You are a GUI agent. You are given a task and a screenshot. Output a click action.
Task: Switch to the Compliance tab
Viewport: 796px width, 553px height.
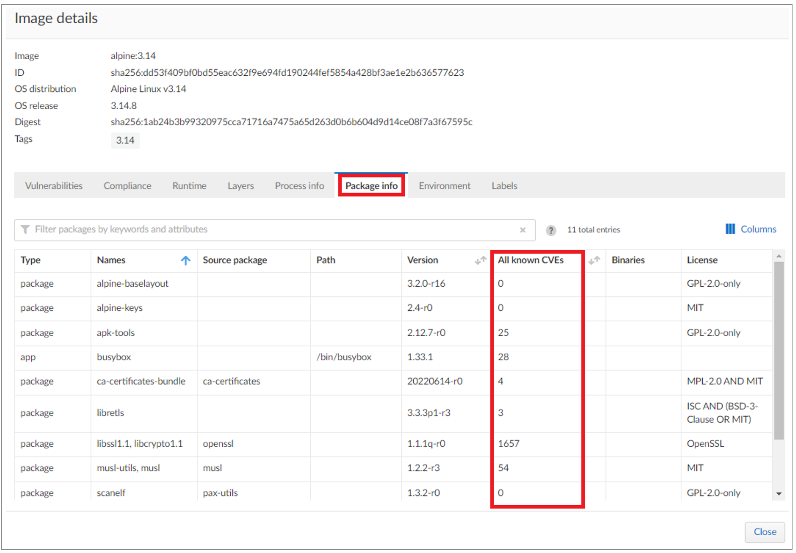tap(127, 186)
